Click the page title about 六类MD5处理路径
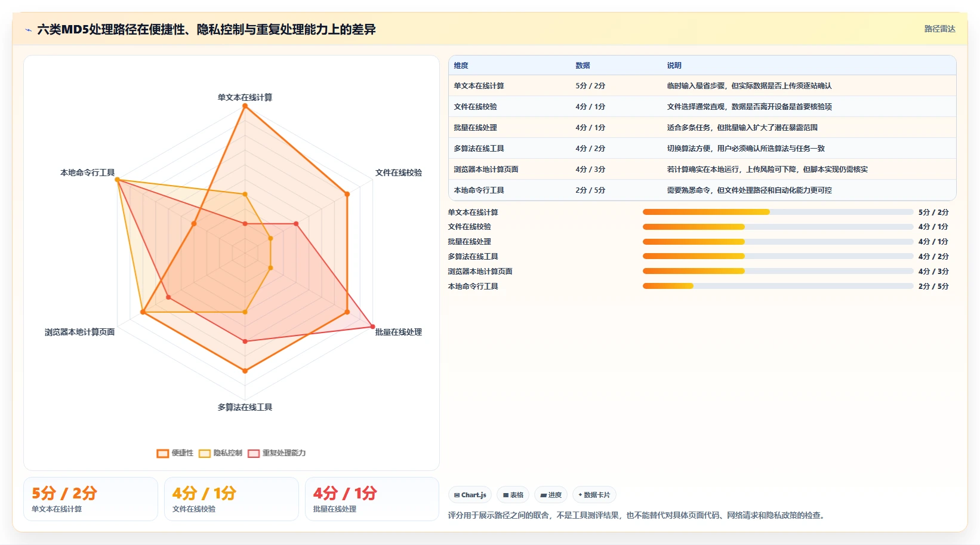Screen dimensions: 980x545 point(207,29)
